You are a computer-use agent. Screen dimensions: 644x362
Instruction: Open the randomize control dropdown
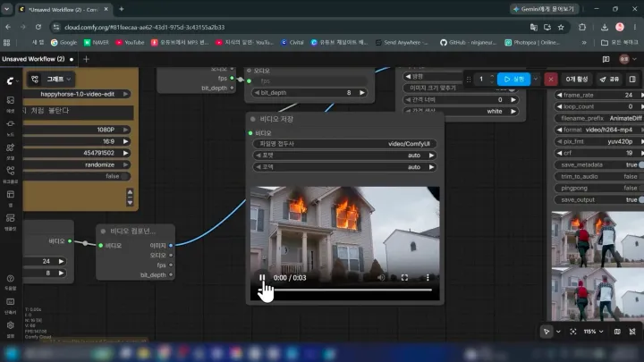pyautogui.click(x=78, y=164)
